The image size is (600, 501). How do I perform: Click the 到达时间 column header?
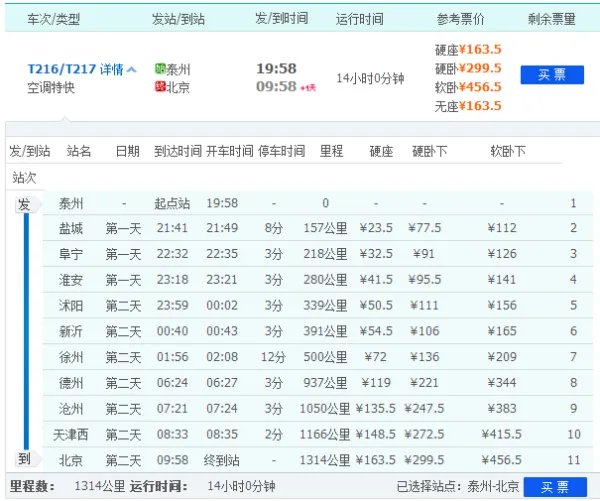(x=178, y=151)
